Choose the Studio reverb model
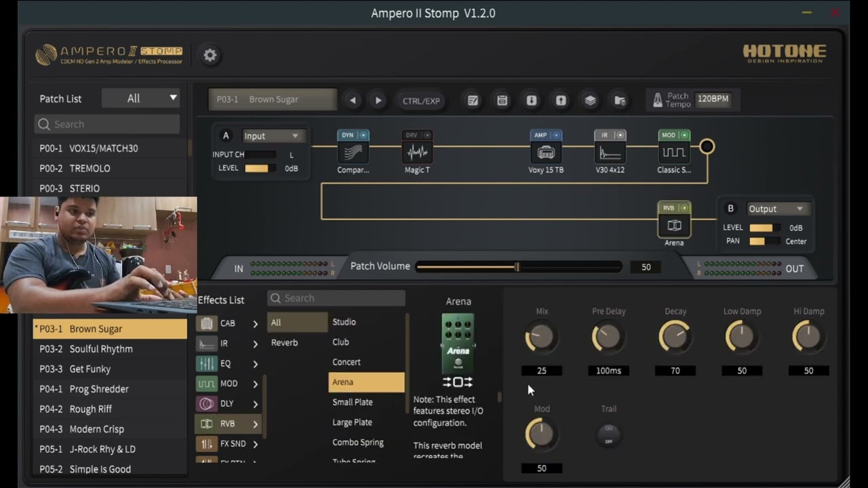The width and height of the screenshot is (868, 488). (366, 322)
